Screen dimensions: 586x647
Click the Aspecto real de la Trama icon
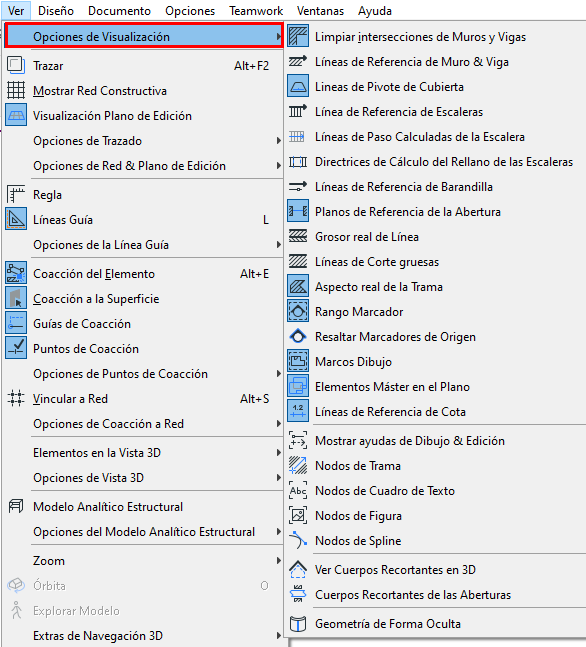tap(298, 286)
